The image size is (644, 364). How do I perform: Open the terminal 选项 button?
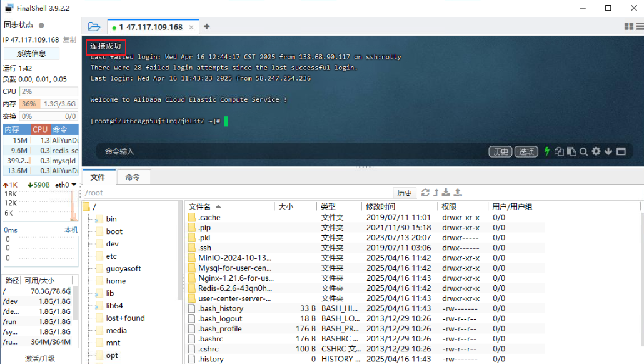pos(526,151)
